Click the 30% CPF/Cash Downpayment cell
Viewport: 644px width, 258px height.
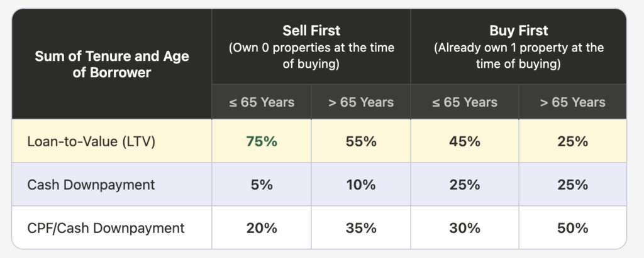tap(465, 228)
